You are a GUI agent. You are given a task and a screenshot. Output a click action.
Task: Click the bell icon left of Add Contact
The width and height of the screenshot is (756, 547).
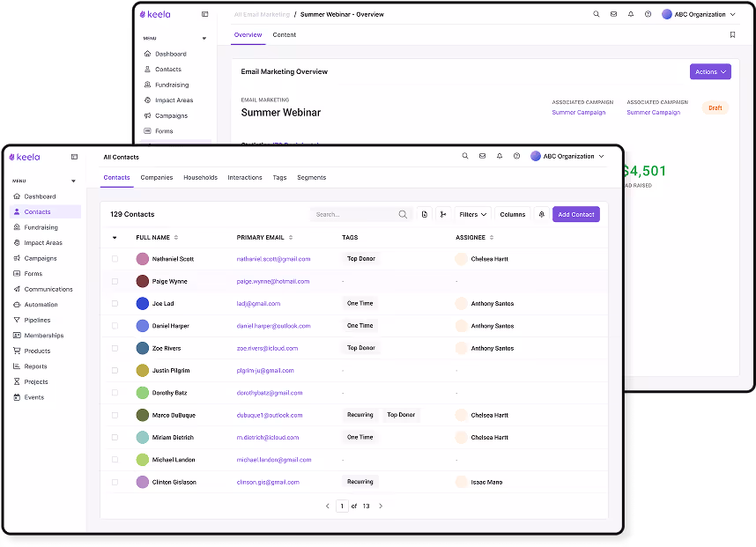pos(541,214)
